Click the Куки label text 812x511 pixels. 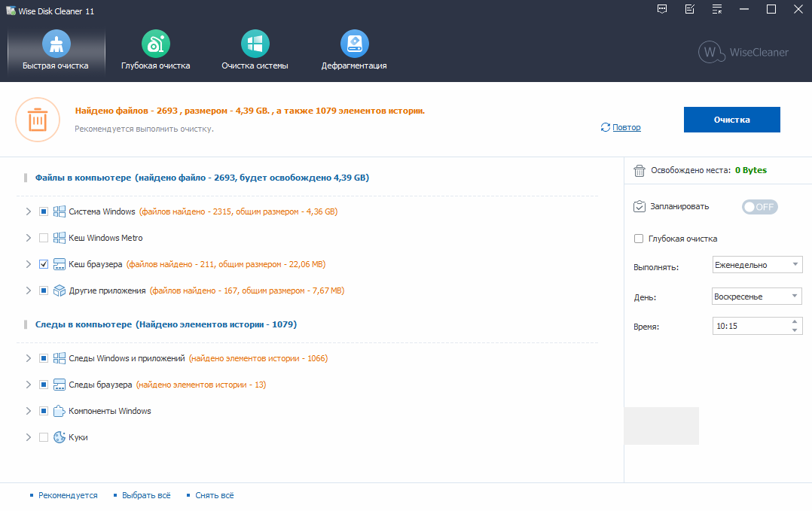click(78, 437)
